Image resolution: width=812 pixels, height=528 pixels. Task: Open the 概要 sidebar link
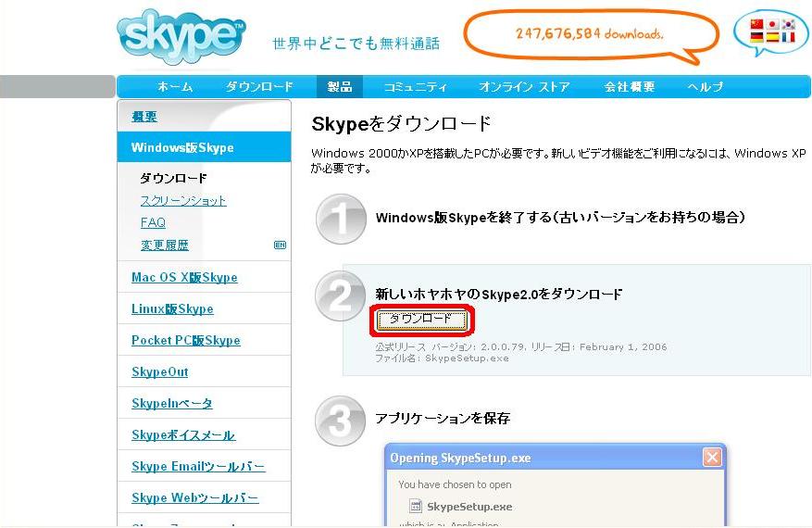(x=144, y=117)
